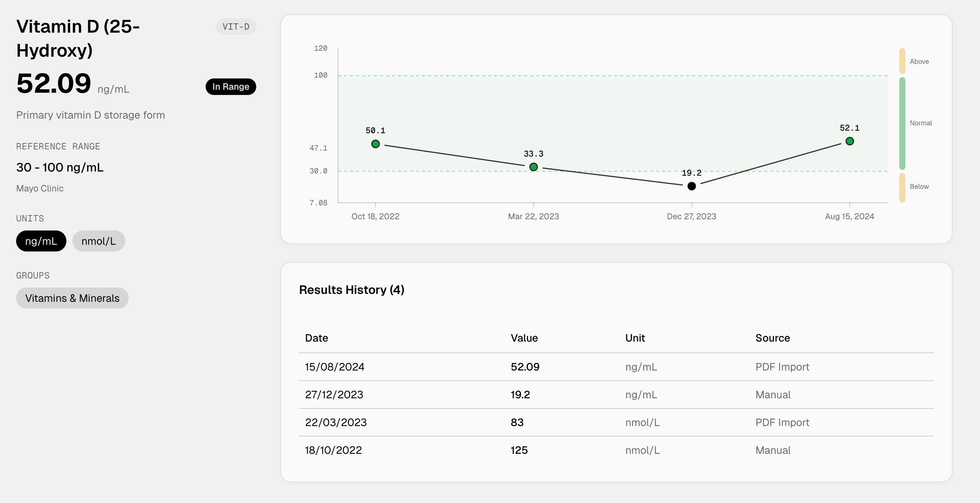Click the 52.1 data point on the chart
The image size is (980, 503).
click(x=849, y=141)
